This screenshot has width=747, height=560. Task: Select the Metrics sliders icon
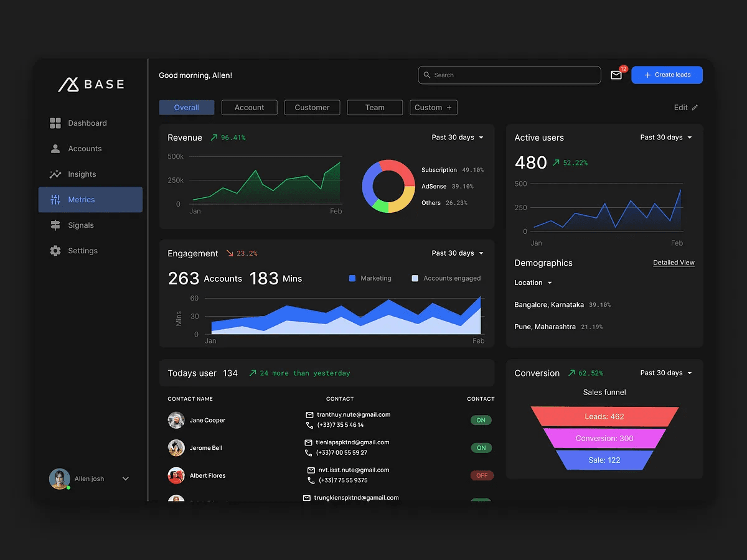55,200
